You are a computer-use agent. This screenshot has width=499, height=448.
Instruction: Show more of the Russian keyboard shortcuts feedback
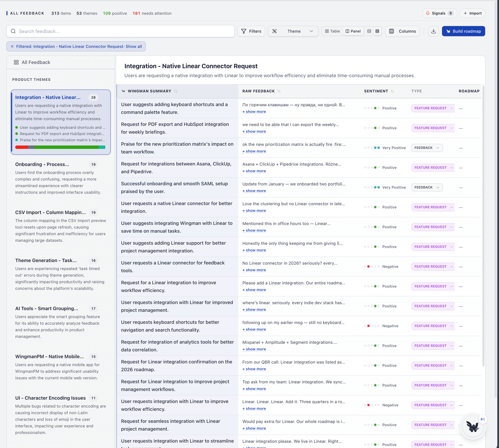click(x=254, y=112)
